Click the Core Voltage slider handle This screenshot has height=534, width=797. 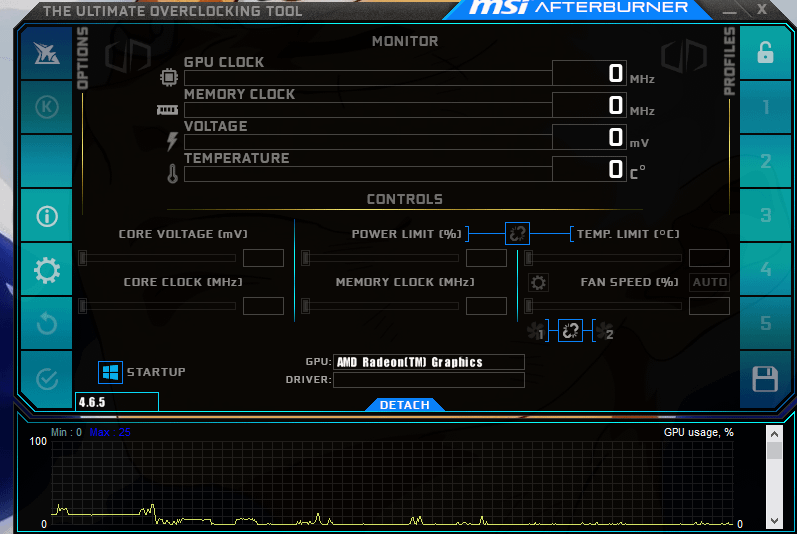[x=83, y=258]
